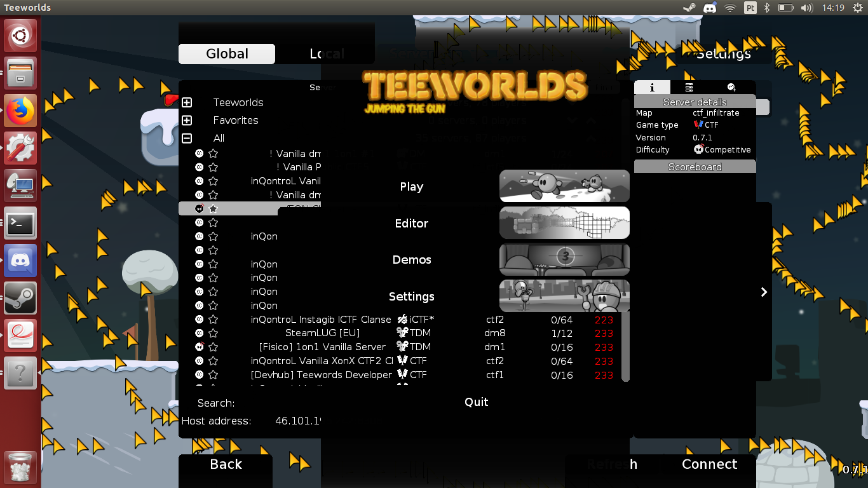Toggle favorite star for inQontroL Instagib ICTF Clanse
The width and height of the screenshot is (868, 488).
click(214, 319)
